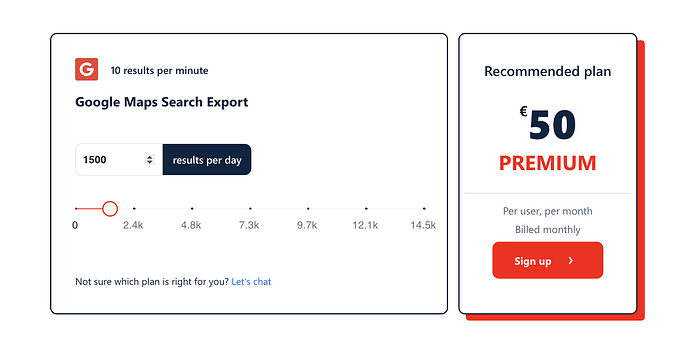Click the results per day button

click(x=207, y=159)
